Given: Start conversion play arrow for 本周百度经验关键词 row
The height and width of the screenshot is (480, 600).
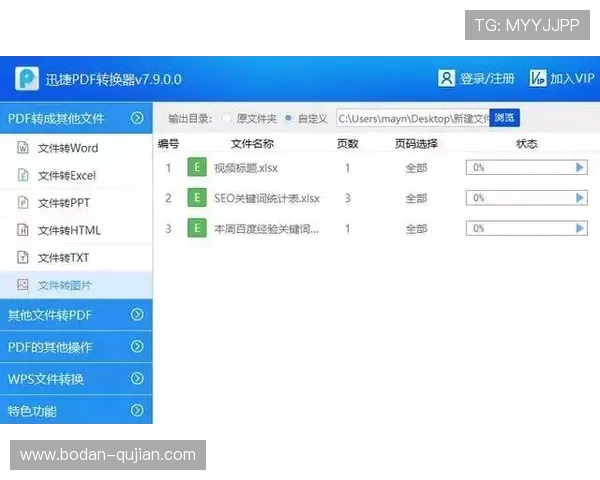Looking at the screenshot, I should 579,229.
